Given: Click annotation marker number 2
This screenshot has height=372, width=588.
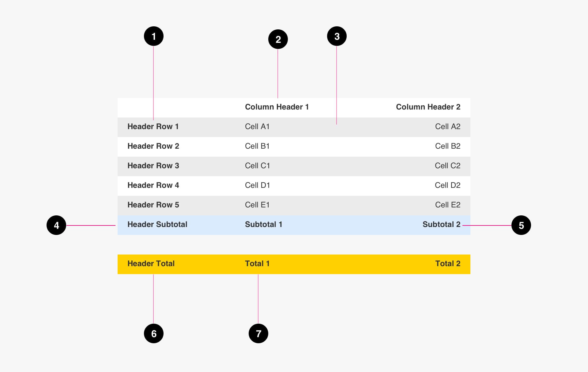Looking at the screenshot, I should coord(278,39).
